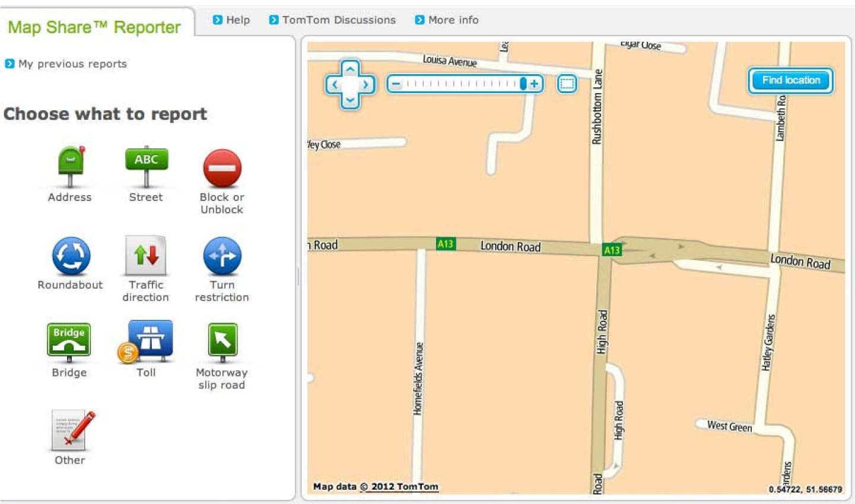The height and width of the screenshot is (504, 855).
Task: Pick the Traffic direction icon
Action: [x=146, y=256]
